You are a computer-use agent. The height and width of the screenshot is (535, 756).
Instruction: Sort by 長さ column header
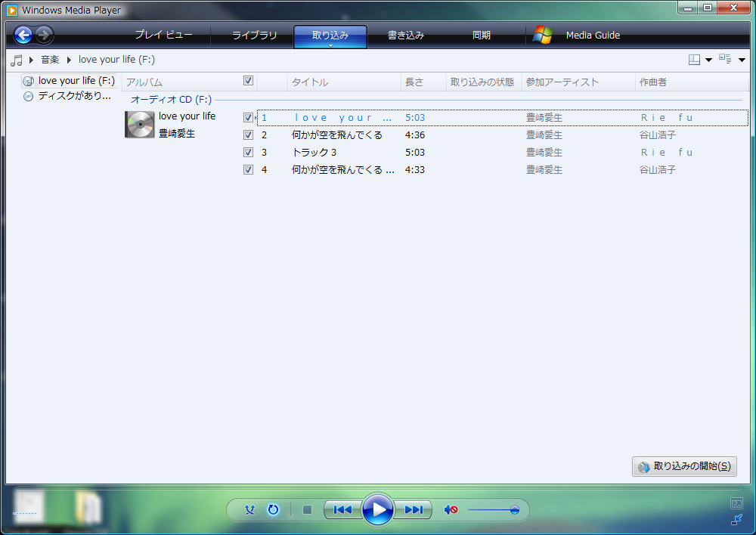(x=423, y=82)
